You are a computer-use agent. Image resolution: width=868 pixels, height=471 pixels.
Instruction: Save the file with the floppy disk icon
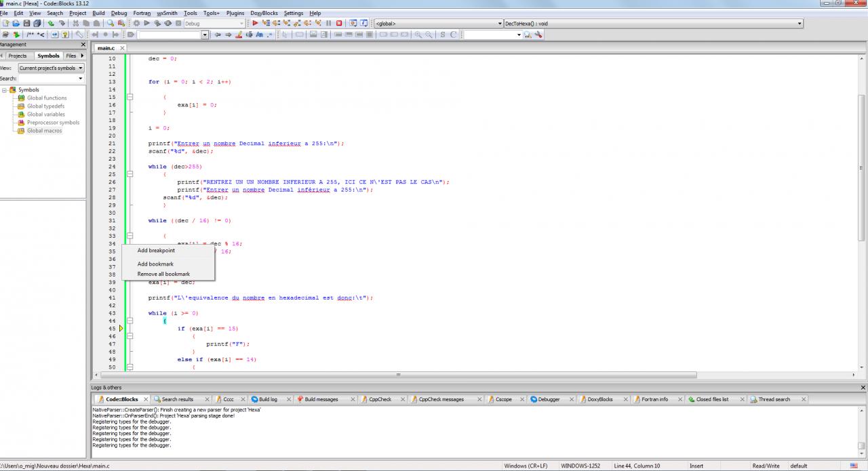coord(26,23)
